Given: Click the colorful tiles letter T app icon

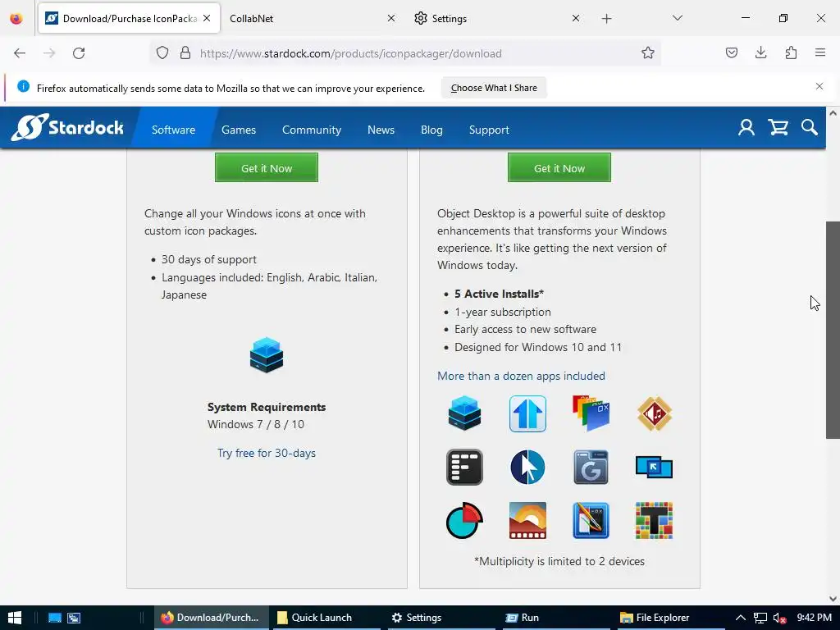Looking at the screenshot, I should (654, 520).
